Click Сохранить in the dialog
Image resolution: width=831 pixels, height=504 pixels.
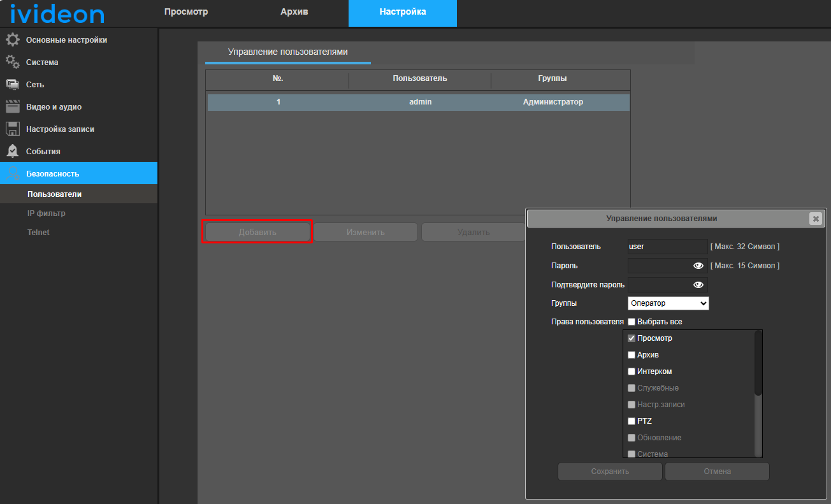610,472
